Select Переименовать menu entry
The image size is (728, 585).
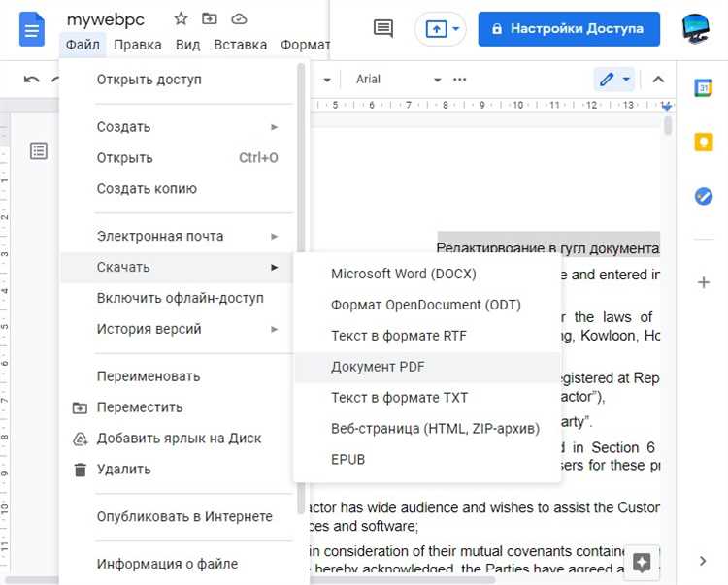(179, 376)
